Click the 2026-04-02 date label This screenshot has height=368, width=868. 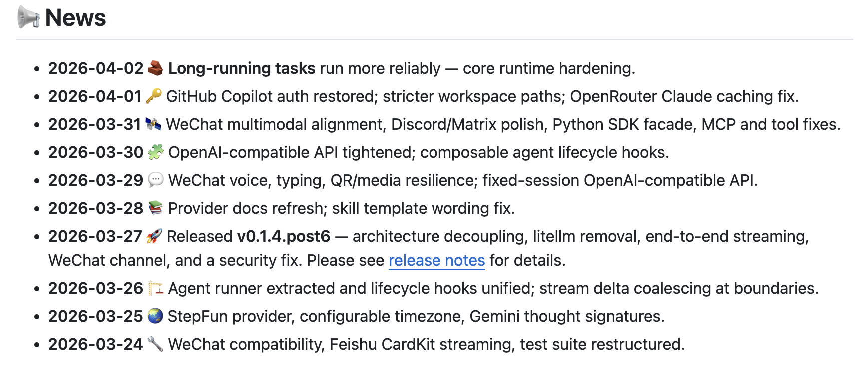coord(96,68)
